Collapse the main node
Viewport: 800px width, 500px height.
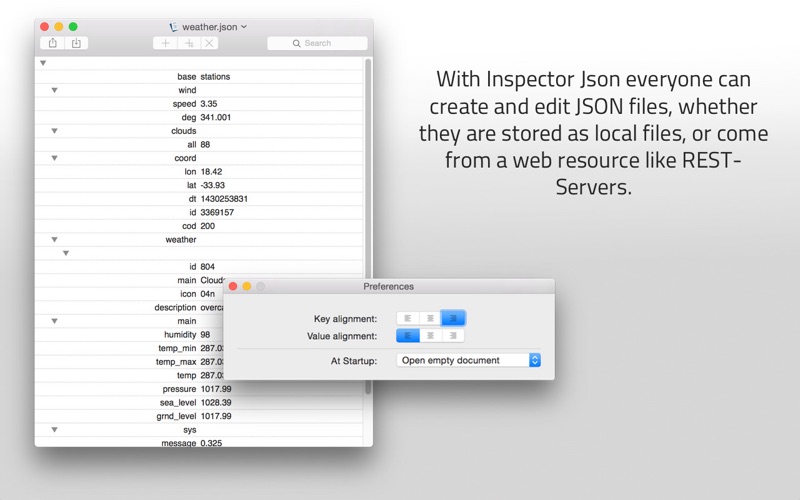pos(54,321)
